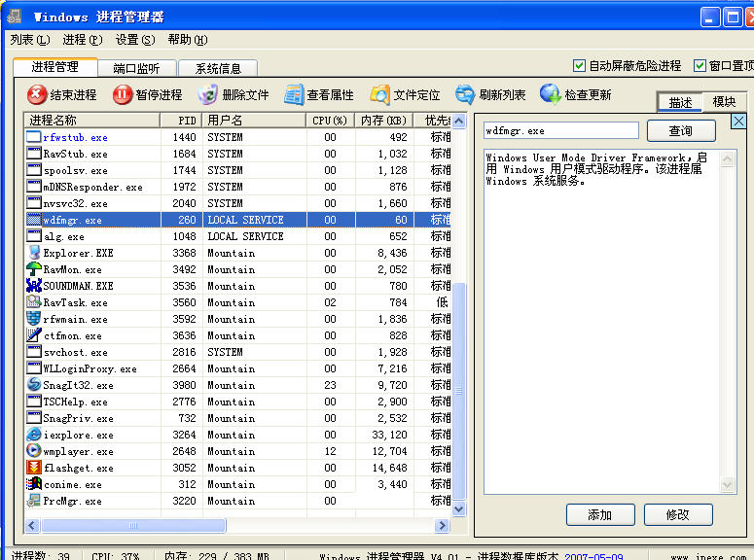Viewport: 754px width, 560px height.
Task: Select the 进程管理 tab
Action: point(54,67)
